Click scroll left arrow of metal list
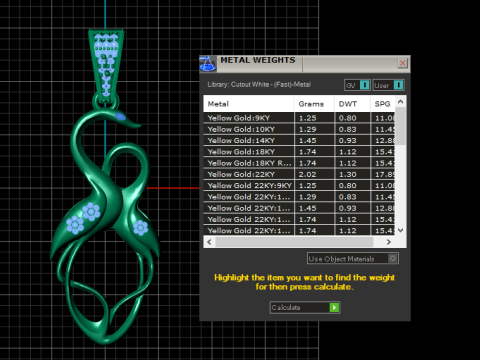480x360 pixels. coord(209,242)
